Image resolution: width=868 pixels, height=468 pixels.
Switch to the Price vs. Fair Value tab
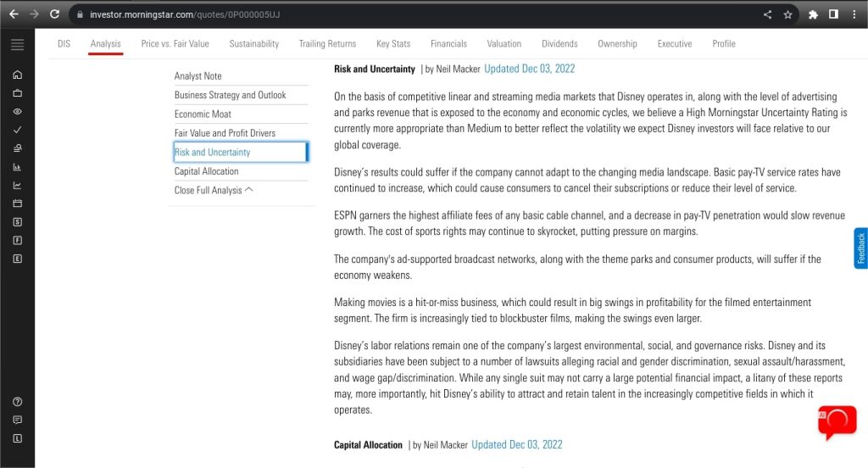coord(175,43)
